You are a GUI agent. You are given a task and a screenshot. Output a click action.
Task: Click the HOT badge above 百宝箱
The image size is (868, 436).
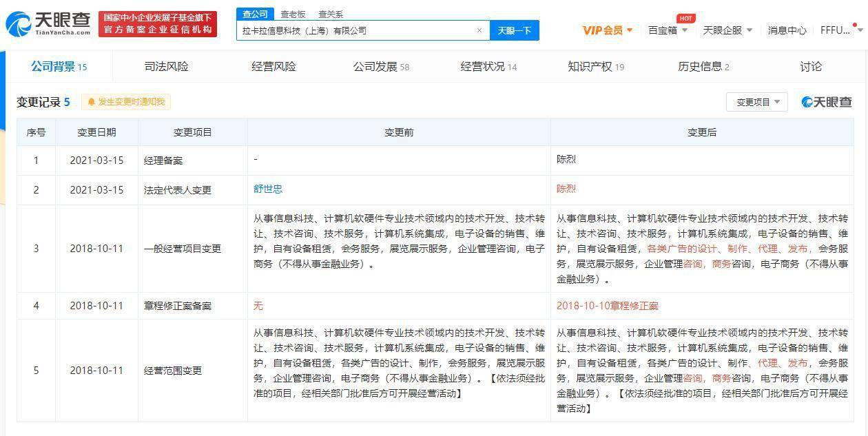point(685,19)
